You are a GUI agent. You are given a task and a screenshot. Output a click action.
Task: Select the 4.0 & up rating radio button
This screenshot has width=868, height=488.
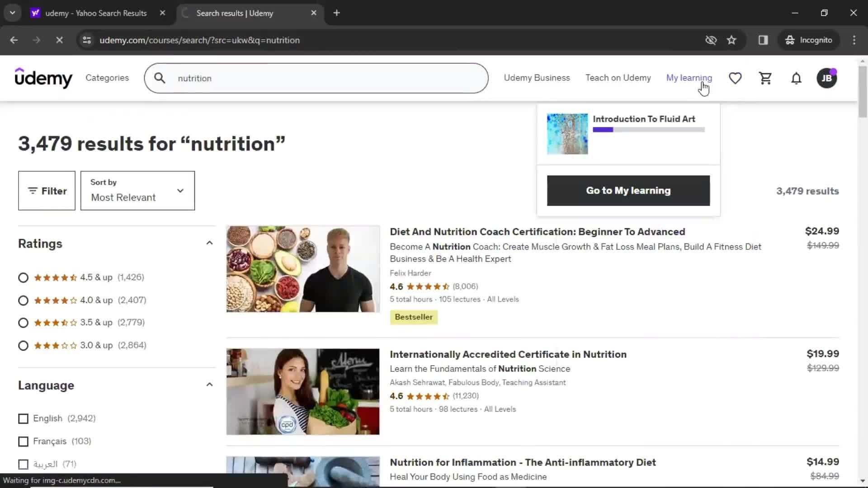23,300
